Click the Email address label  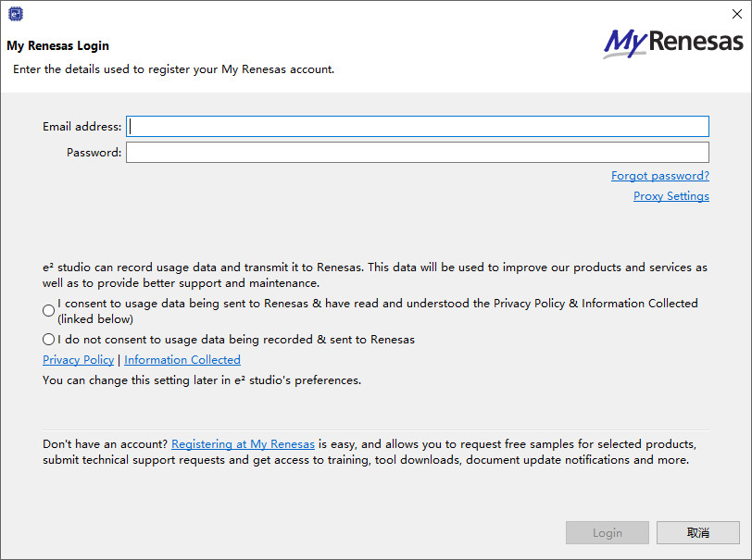[x=82, y=127]
